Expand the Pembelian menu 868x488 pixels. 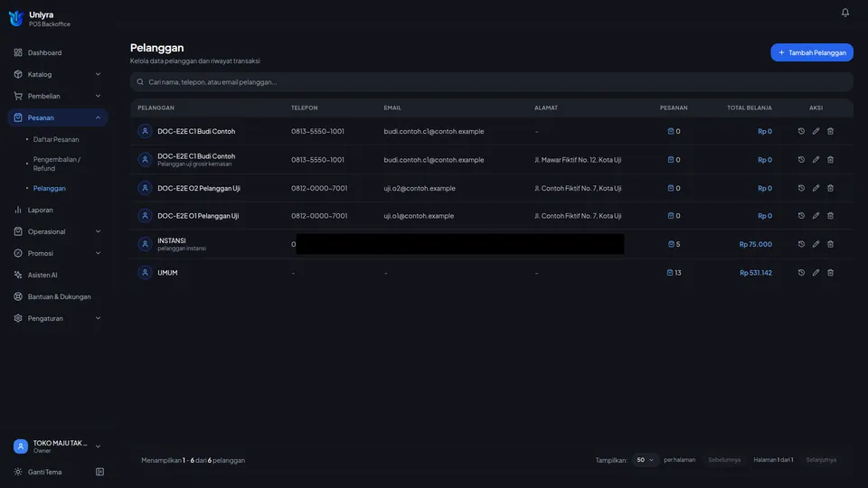(58, 96)
